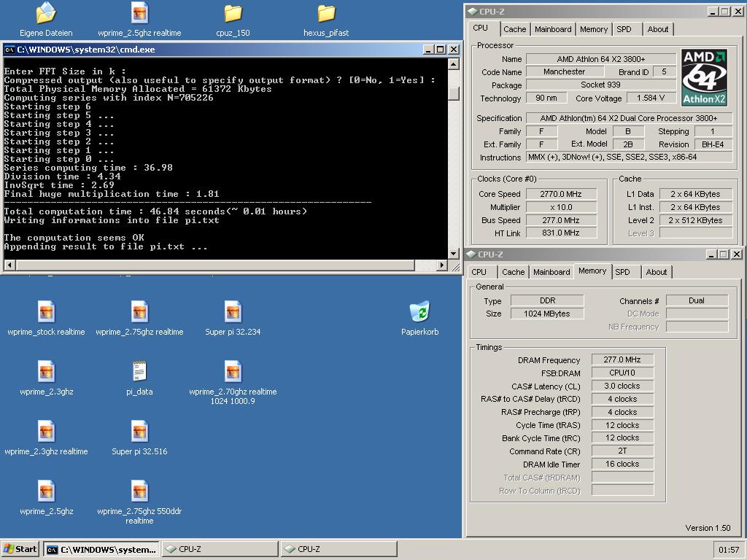Click cmd vertical scrollbar up arrow
The height and width of the screenshot is (560, 747).
tap(454, 64)
